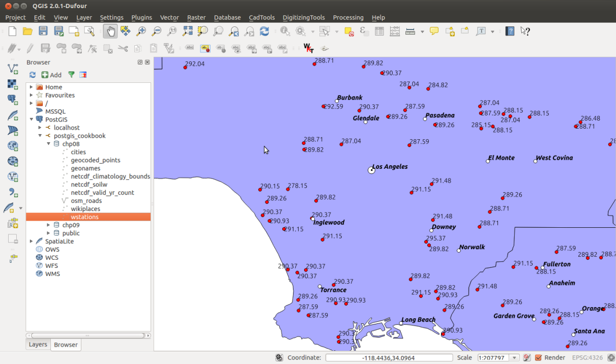Click the filter icon in Browser panel

click(71, 75)
